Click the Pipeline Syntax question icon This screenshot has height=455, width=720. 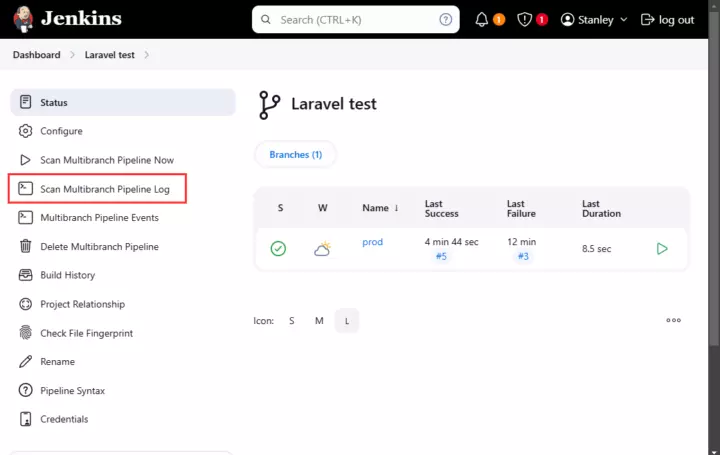25,390
